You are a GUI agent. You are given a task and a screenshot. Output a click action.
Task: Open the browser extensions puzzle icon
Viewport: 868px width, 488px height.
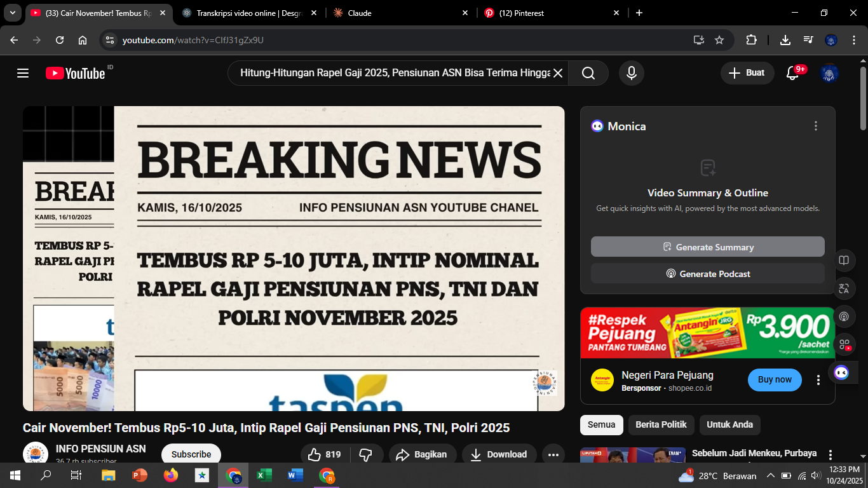tap(751, 40)
